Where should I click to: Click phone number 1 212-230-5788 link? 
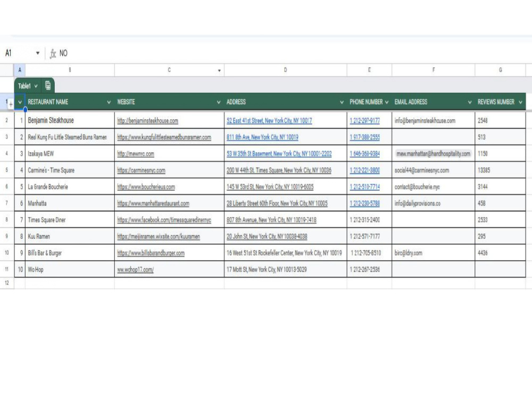click(365, 204)
